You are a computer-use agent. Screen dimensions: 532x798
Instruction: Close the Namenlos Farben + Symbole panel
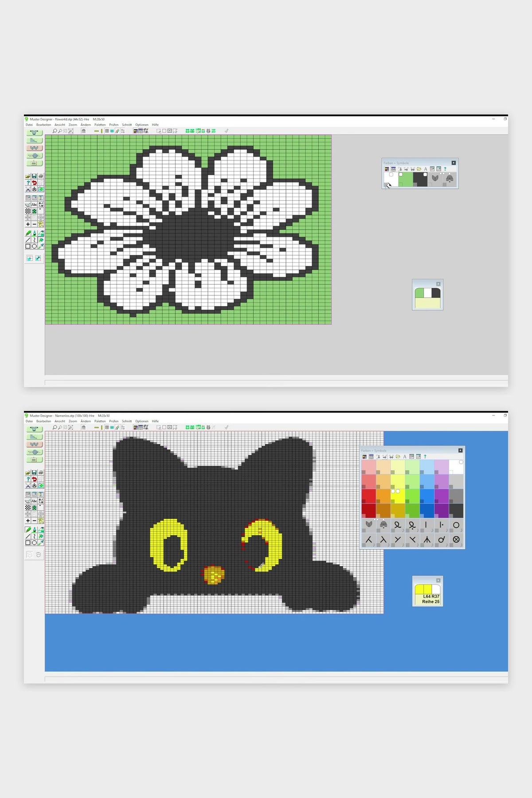pos(460,450)
